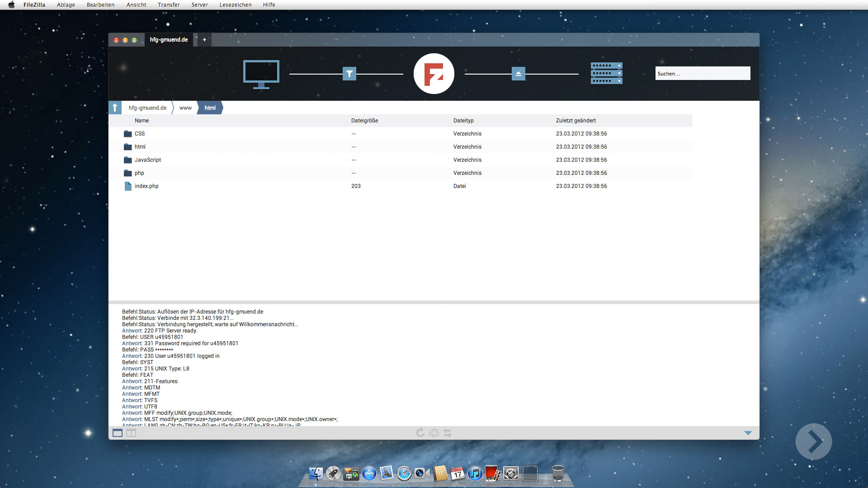Open the transfer queue icon at the bottom
This screenshot has width=868, height=488.
(x=434, y=432)
